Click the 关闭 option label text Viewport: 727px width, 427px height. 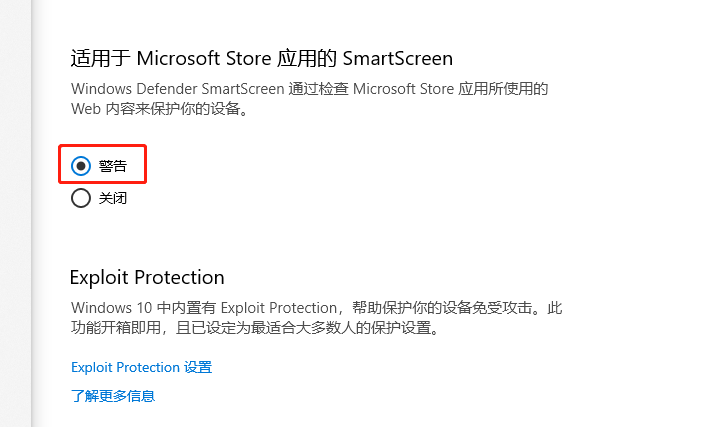point(113,198)
